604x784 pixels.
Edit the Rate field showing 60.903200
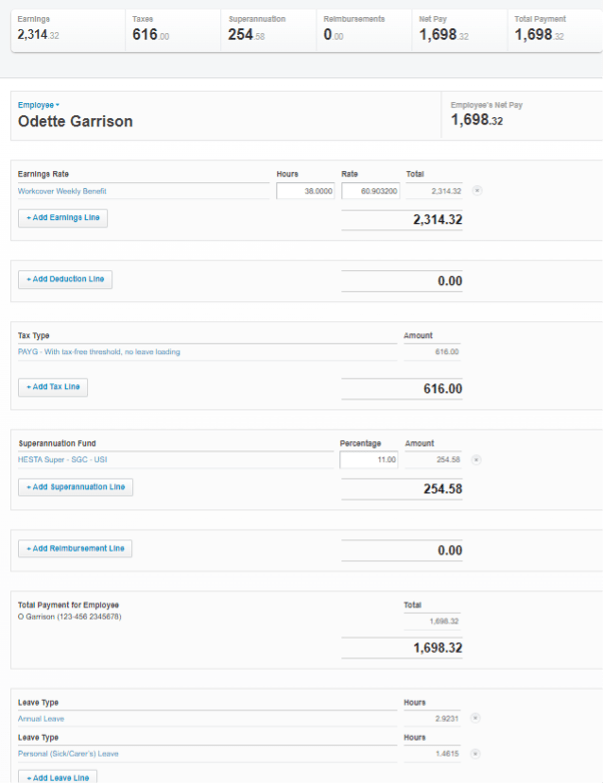[370, 191]
